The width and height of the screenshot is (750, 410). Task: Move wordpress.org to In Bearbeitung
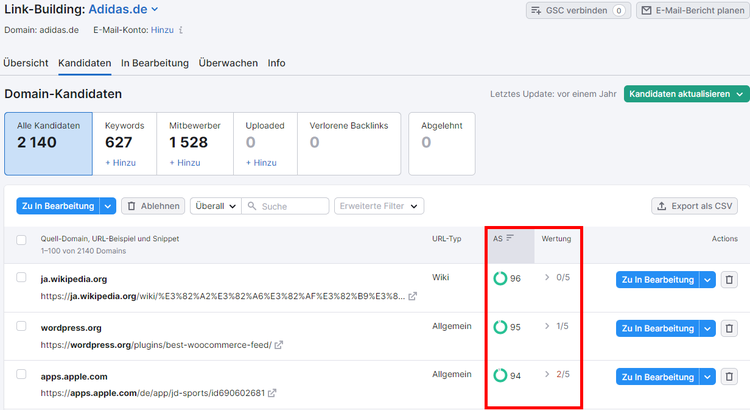pos(658,328)
